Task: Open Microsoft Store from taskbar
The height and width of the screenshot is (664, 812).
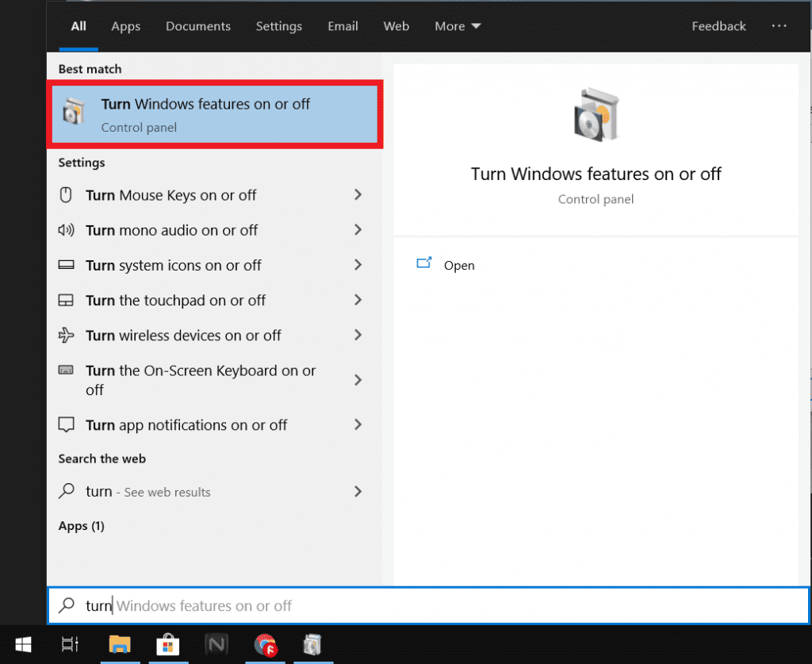Action: [168, 645]
